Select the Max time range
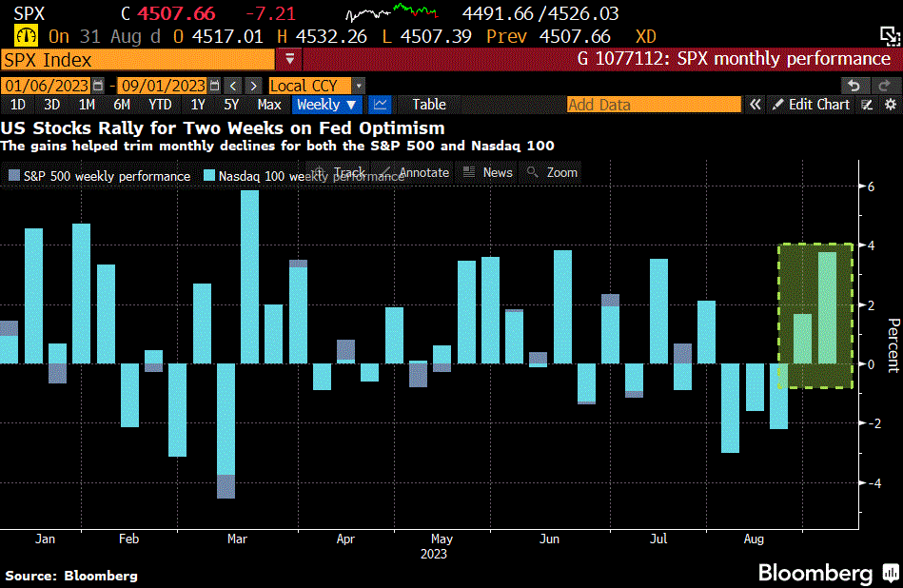 coord(269,105)
